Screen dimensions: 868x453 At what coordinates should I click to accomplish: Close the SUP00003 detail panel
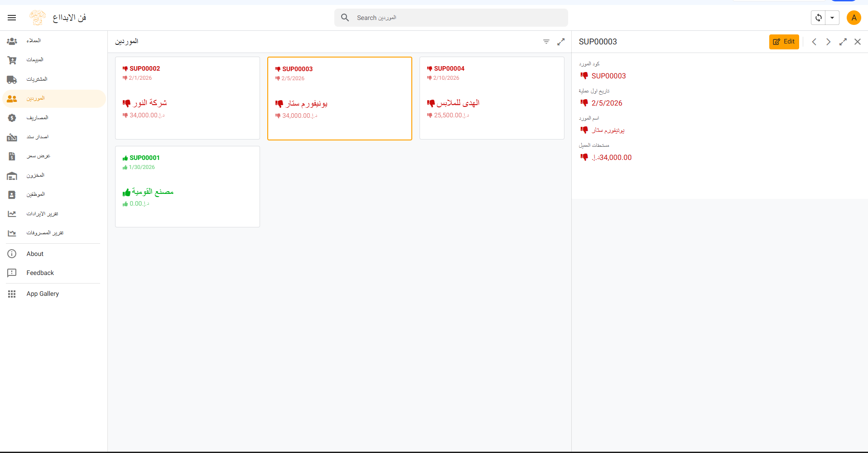click(858, 42)
